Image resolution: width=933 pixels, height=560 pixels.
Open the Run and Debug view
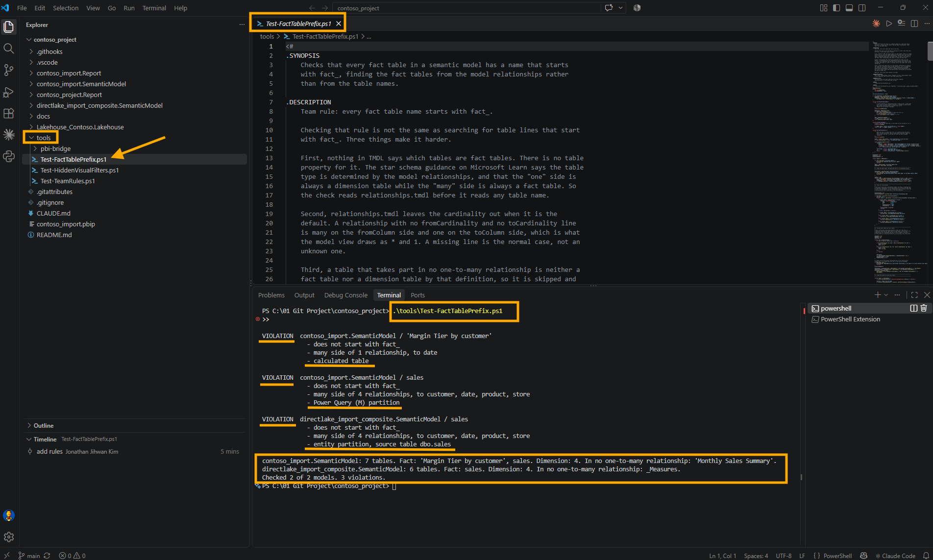coord(9,92)
